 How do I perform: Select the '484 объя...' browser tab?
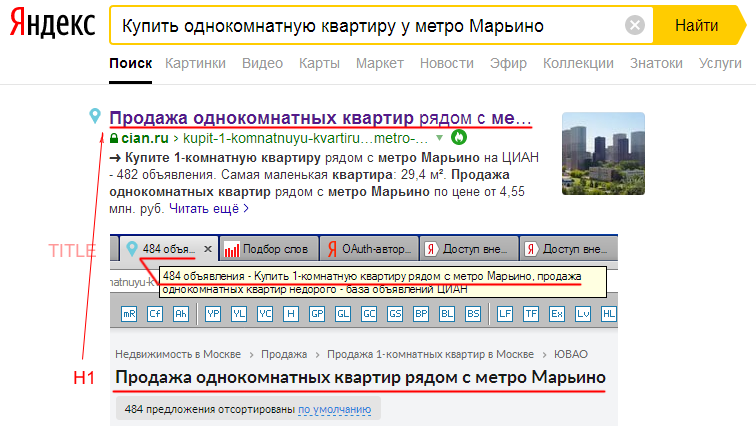tap(168, 249)
